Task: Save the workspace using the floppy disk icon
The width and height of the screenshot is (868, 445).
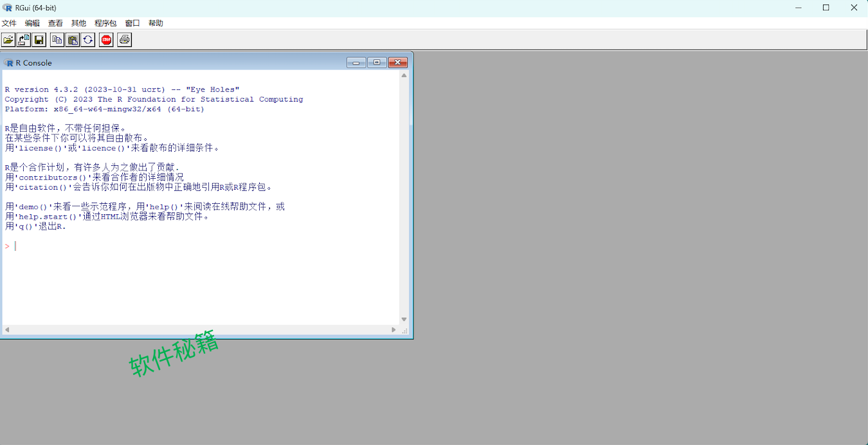Action: pyautogui.click(x=39, y=39)
